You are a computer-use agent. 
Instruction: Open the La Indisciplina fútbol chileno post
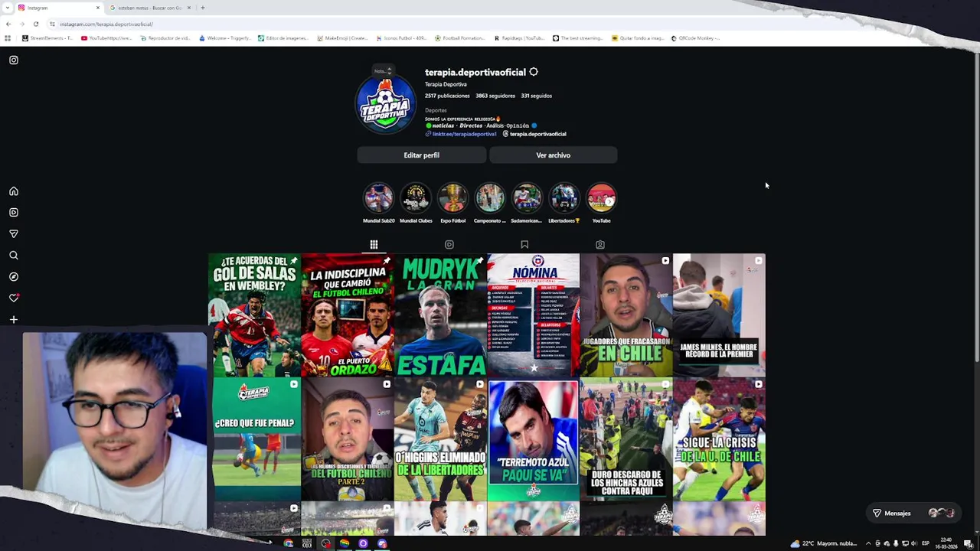click(x=348, y=315)
